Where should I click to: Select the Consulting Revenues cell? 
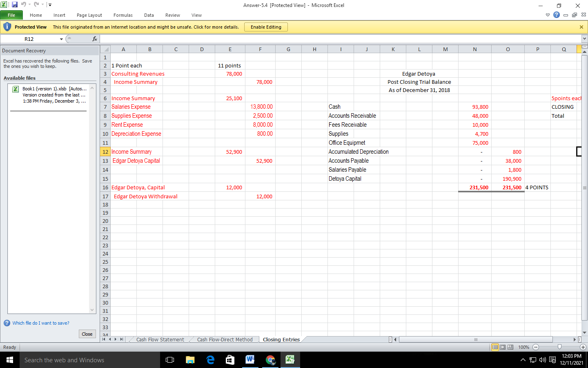coord(138,74)
